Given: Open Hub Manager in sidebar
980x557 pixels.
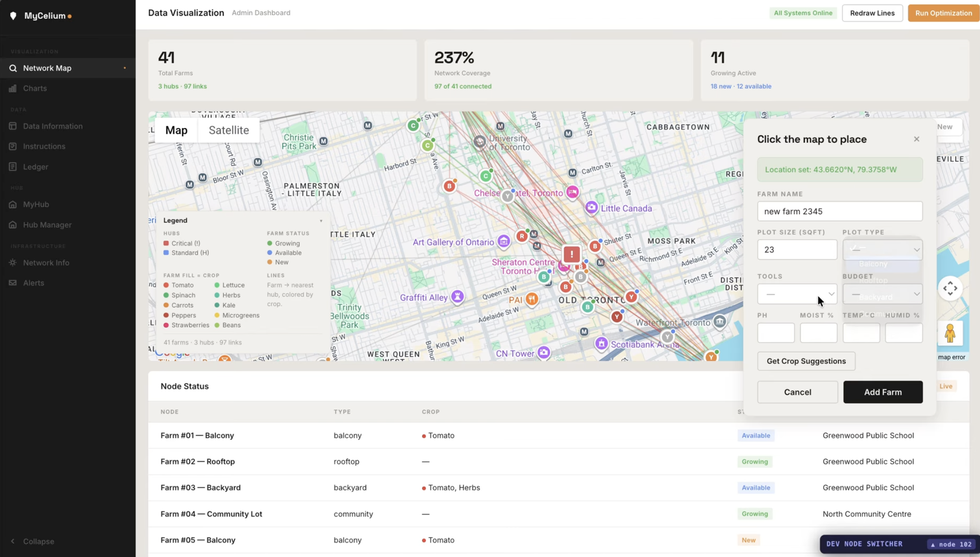Looking at the screenshot, I should pos(67,225).
